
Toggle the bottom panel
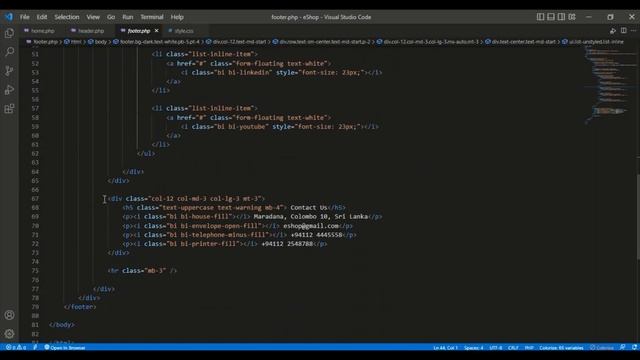(551, 17)
